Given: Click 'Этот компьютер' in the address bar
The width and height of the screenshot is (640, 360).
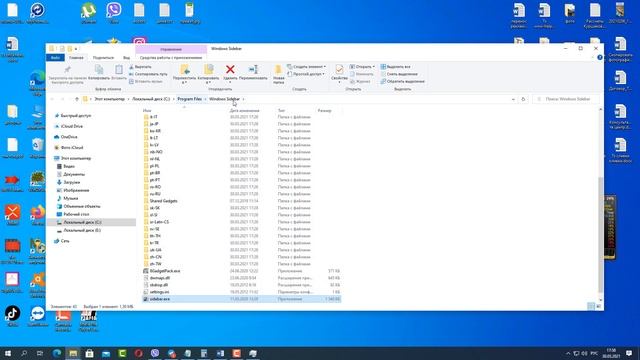Looking at the screenshot, I should pos(109,99).
